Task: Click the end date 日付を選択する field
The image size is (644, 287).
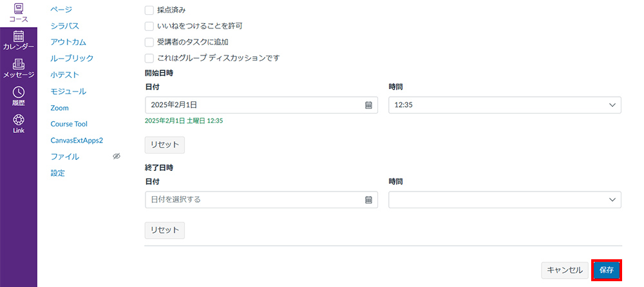Action: click(261, 200)
